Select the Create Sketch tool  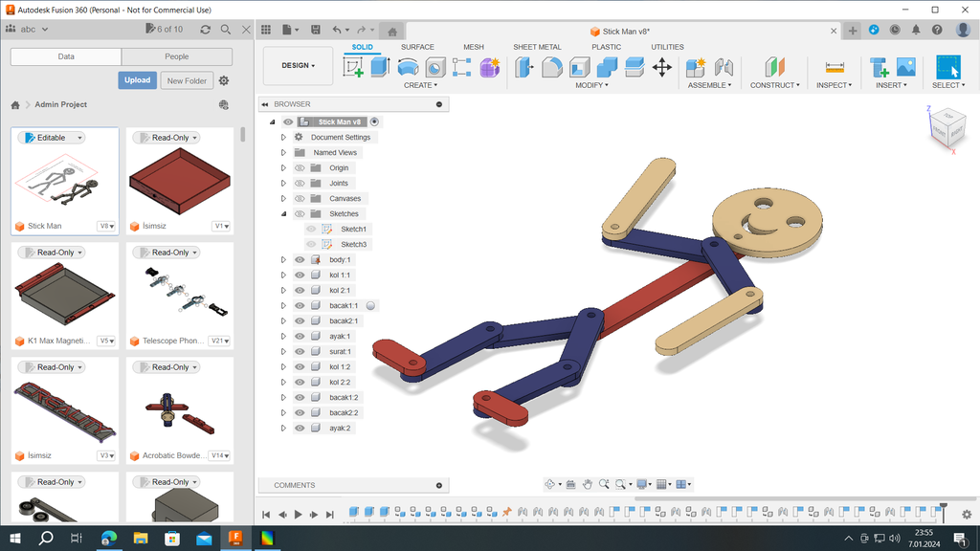[x=352, y=66]
